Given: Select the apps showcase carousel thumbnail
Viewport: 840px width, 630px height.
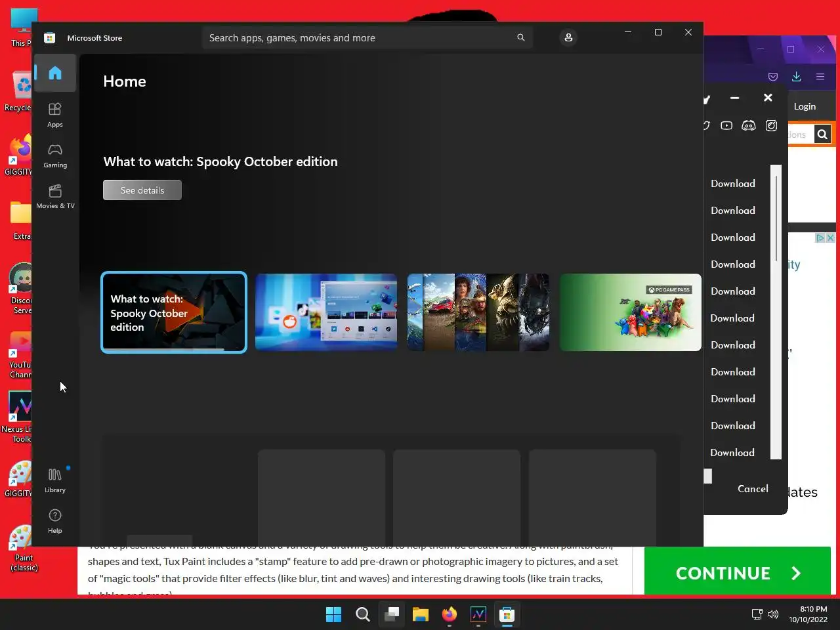Looking at the screenshot, I should pyautogui.click(x=326, y=312).
